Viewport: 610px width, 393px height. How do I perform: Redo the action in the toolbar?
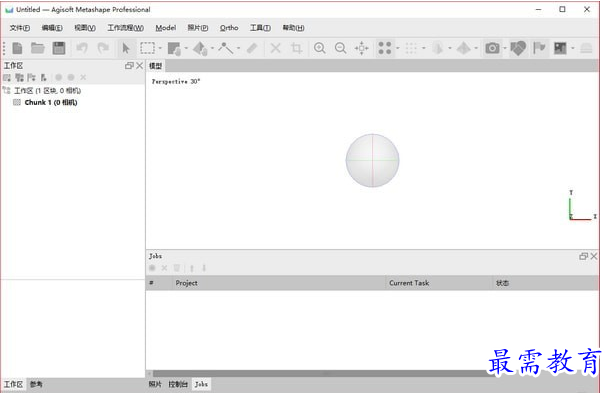[x=103, y=48]
